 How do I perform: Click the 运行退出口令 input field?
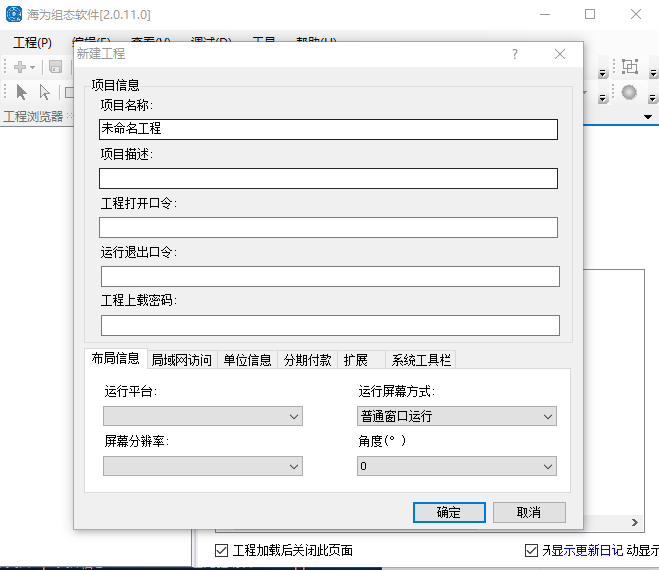coord(330,277)
